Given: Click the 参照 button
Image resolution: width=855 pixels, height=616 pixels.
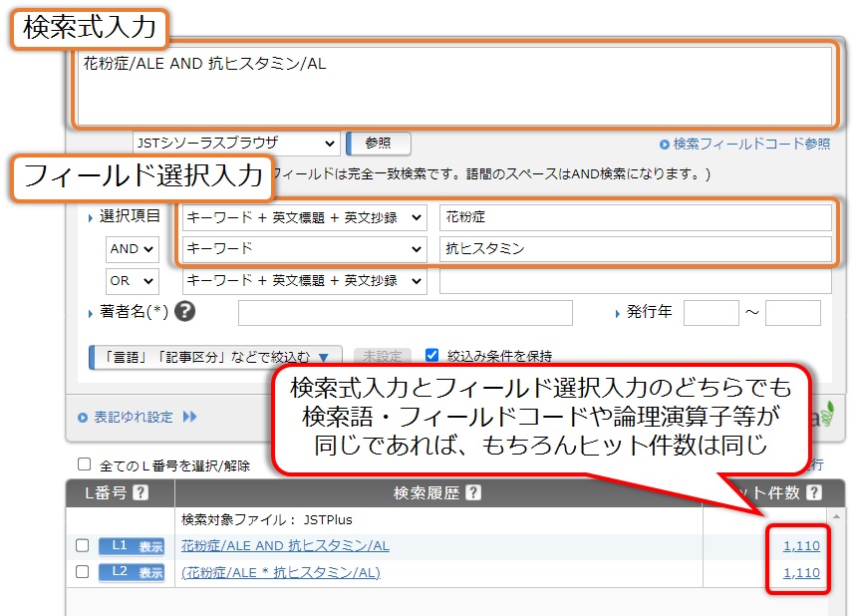Looking at the screenshot, I should [379, 144].
